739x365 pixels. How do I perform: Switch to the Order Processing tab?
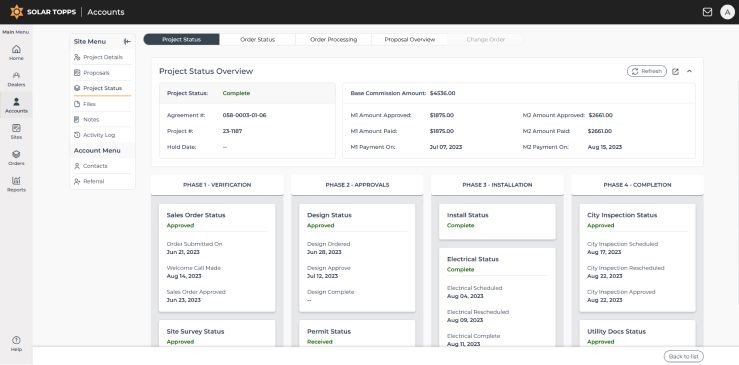[333, 40]
